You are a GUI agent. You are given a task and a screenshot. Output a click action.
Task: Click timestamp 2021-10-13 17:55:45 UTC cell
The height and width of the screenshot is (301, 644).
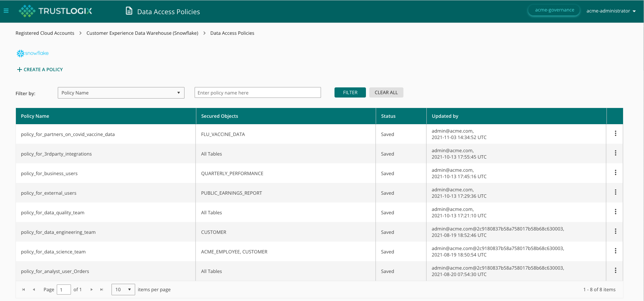coord(459,157)
